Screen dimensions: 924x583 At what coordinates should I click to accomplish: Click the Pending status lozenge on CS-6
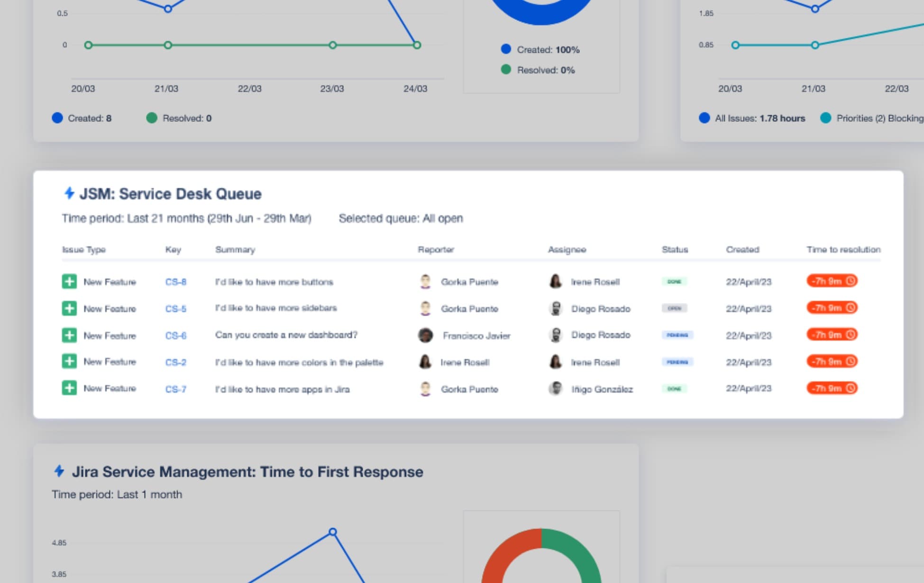pyautogui.click(x=677, y=335)
